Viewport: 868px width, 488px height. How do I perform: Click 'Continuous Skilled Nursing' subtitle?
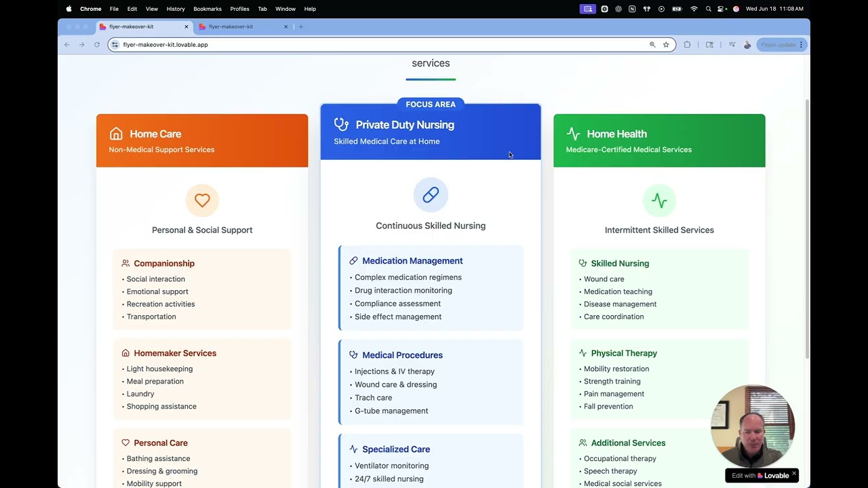431,226
